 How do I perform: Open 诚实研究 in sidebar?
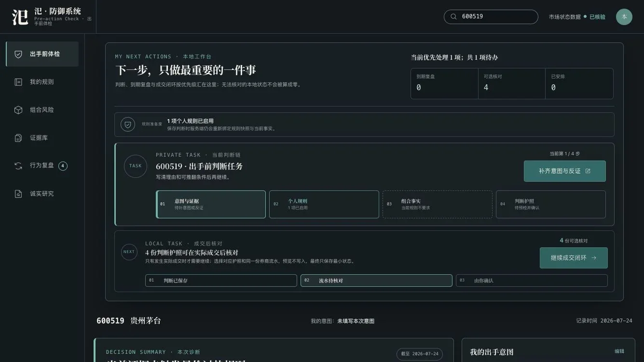coord(42,194)
